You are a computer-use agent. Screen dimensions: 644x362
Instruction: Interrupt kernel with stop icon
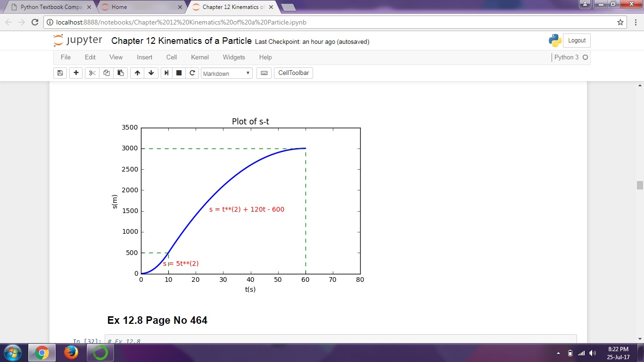click(x=179, y=73)
